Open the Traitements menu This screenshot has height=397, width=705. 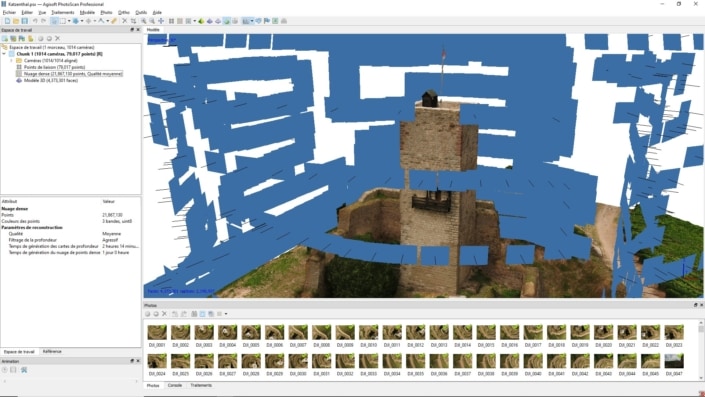(x=62, y=13)
